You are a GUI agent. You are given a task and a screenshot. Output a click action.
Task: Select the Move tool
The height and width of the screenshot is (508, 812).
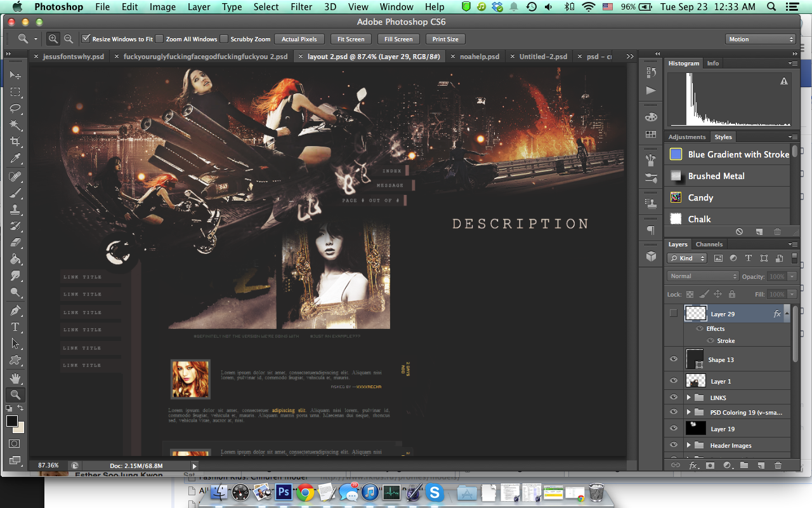coord(15,75)
